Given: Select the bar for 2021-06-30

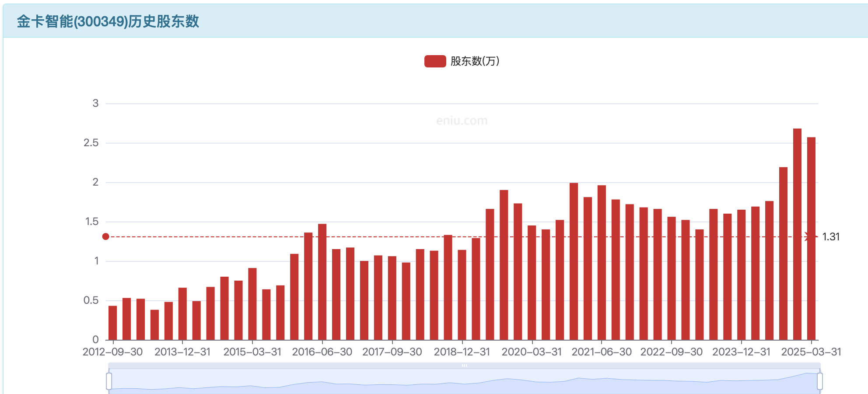Looking at the screenshot, I should 602,263.
